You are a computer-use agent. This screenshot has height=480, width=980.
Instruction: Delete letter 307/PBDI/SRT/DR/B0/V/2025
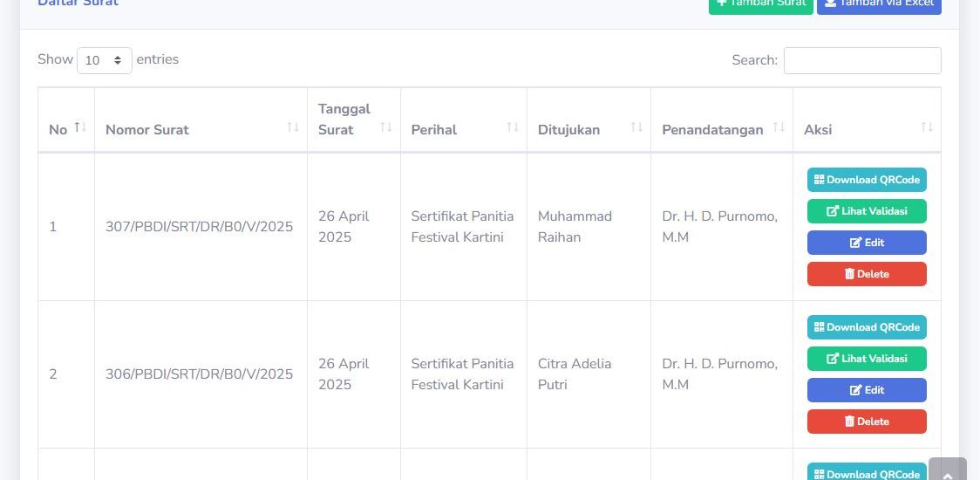click(867, 274)
